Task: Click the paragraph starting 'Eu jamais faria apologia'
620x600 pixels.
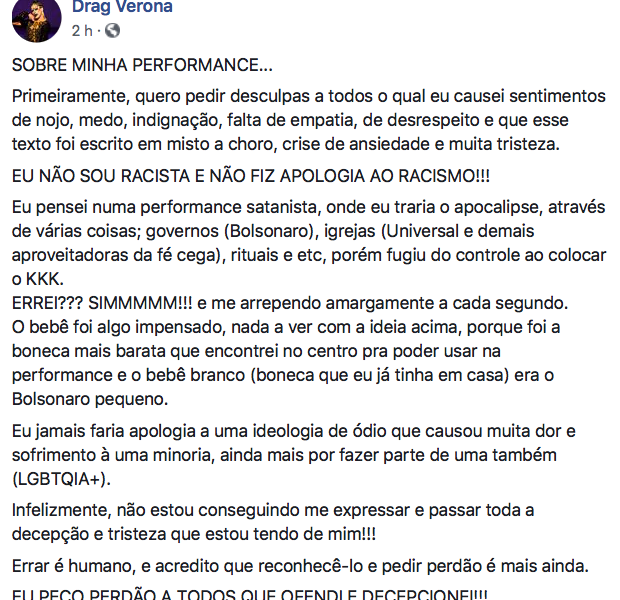Action: [293, 455]
